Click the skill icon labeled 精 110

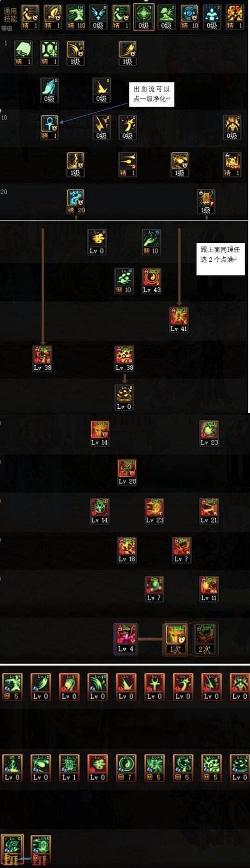click(76, 17)
